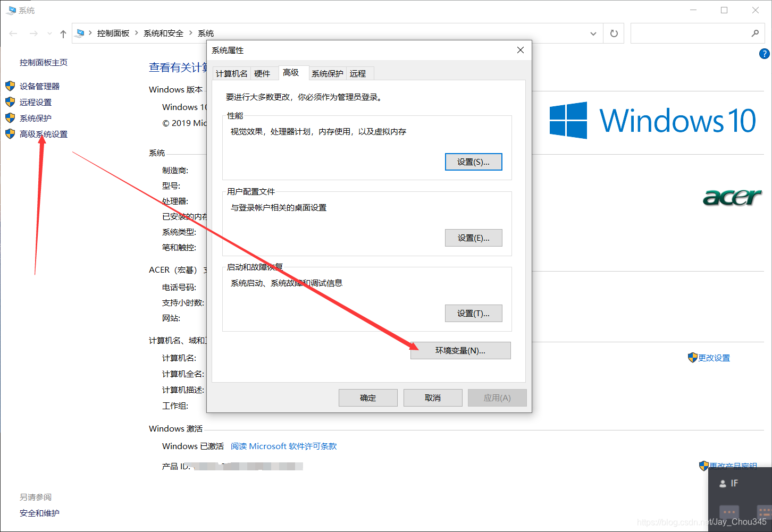The height and width of the screenshot is (532, 772).
Task: Switch to the 计算机名 tab
Action: pos(232,73)
